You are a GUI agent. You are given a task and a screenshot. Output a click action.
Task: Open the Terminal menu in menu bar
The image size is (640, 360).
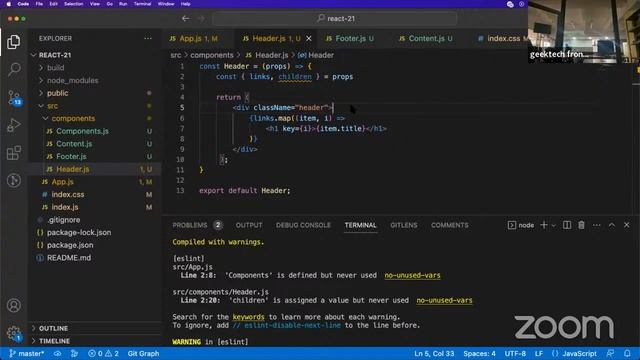(x=142, y=4)
